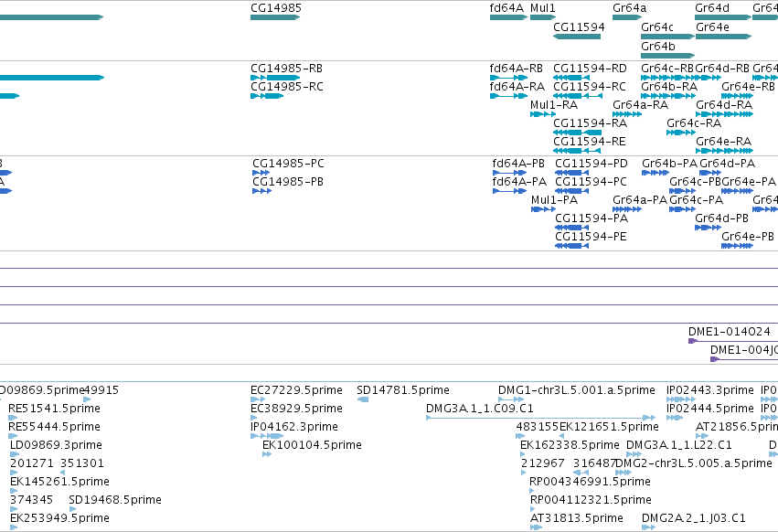Select the fd64A gene feature

[x=508, y=17]
